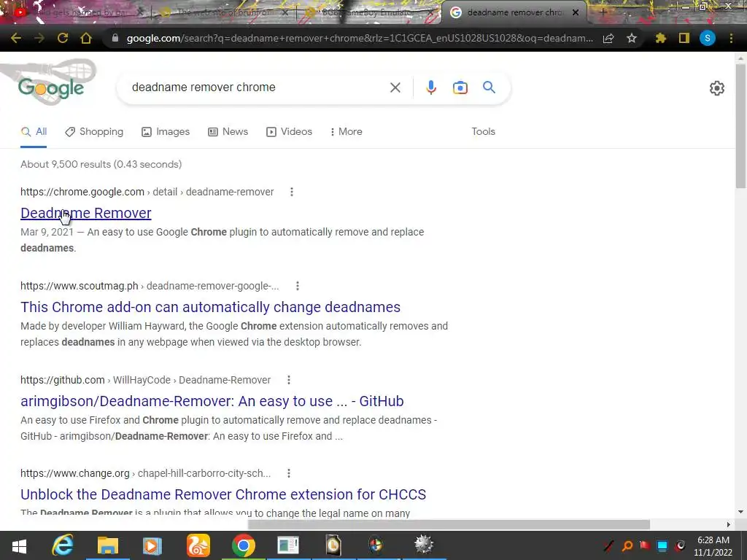This screenshot has width=747, height=560.
Task: Switch to the Images tab
Action: click(166, 132)
